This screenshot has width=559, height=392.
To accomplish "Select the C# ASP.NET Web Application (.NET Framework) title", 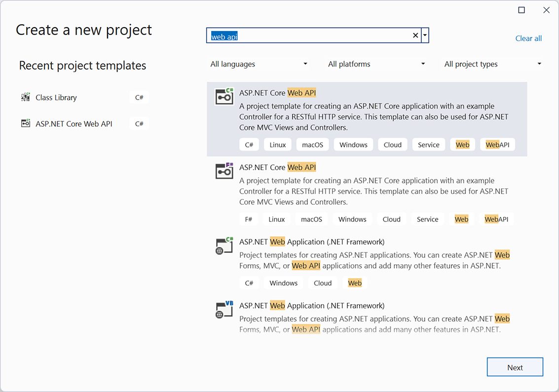I will (312, 242).
